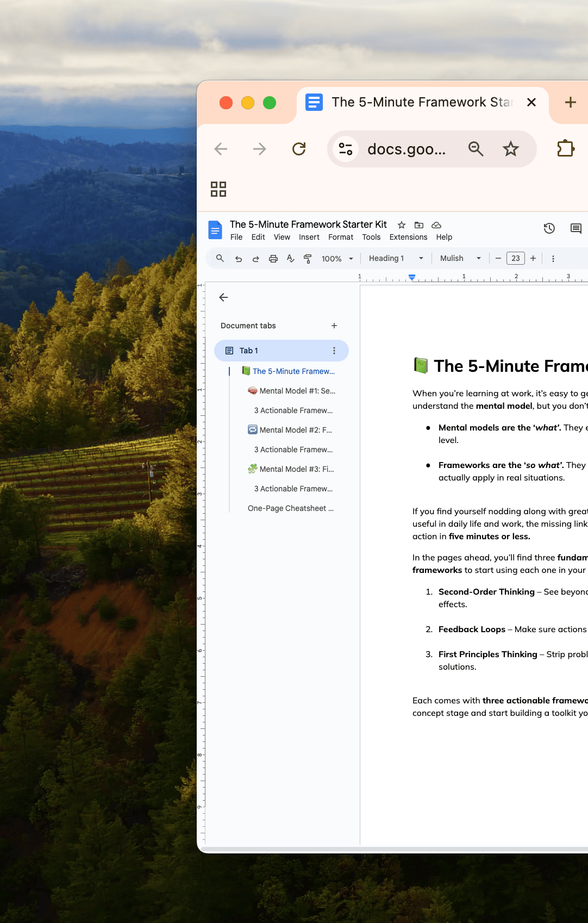Increase font size with plus button
This screenshot has width=588, height=923.
(x=533, y=259)
